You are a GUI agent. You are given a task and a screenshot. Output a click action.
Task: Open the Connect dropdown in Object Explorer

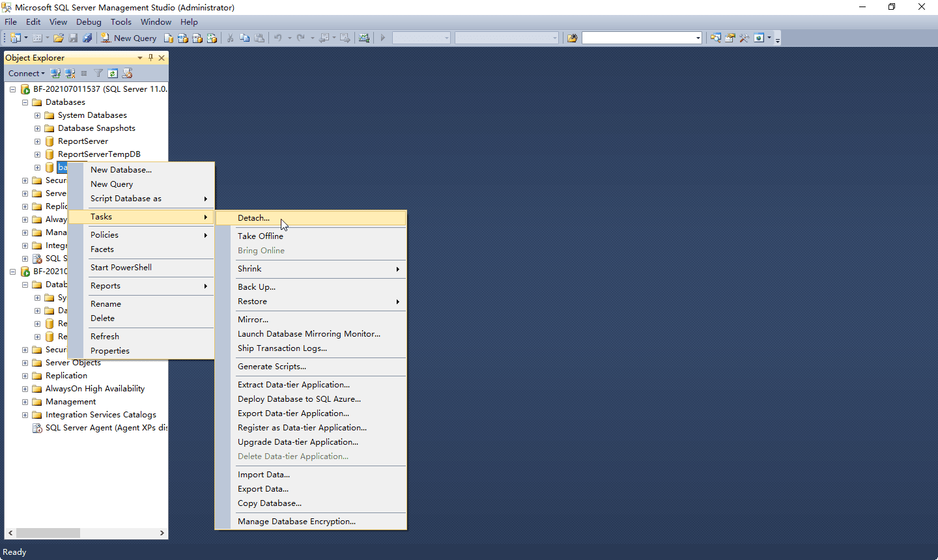click(x=27, y=74)
